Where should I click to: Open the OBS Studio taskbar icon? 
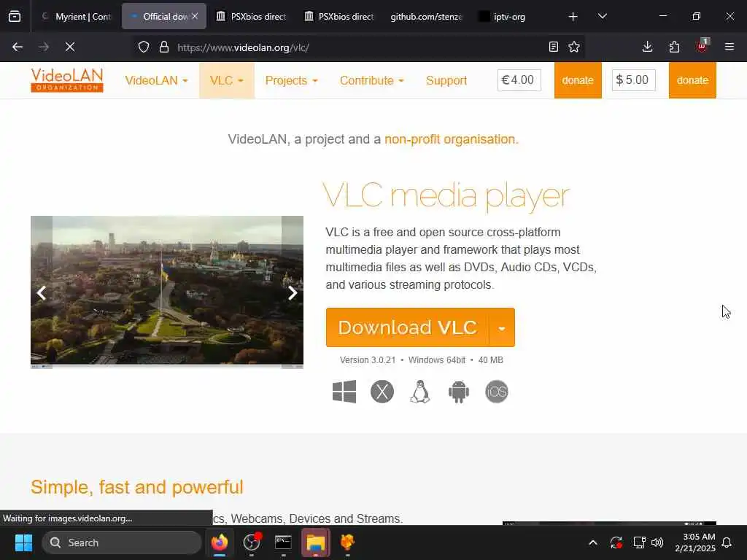point(252,542)
